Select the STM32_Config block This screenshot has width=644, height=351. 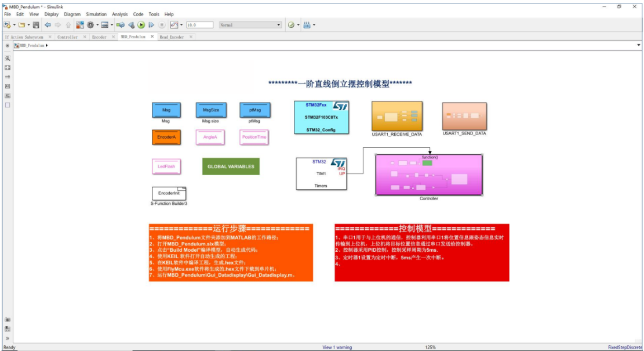tap(322, 118)
